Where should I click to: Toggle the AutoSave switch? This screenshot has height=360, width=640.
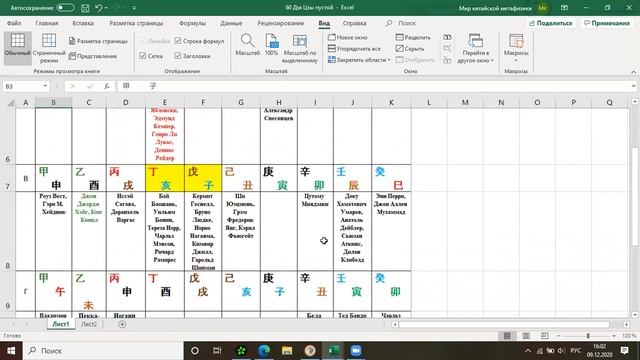(65, 8)
